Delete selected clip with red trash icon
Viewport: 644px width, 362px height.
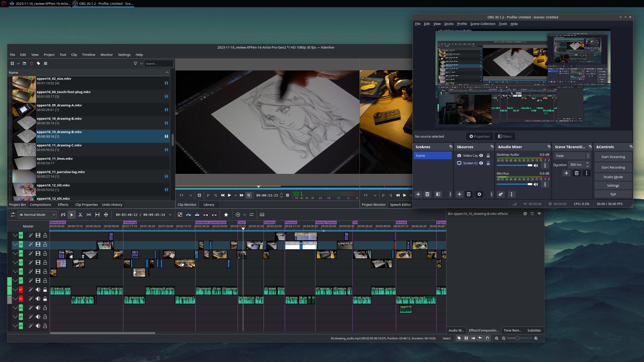31,63
